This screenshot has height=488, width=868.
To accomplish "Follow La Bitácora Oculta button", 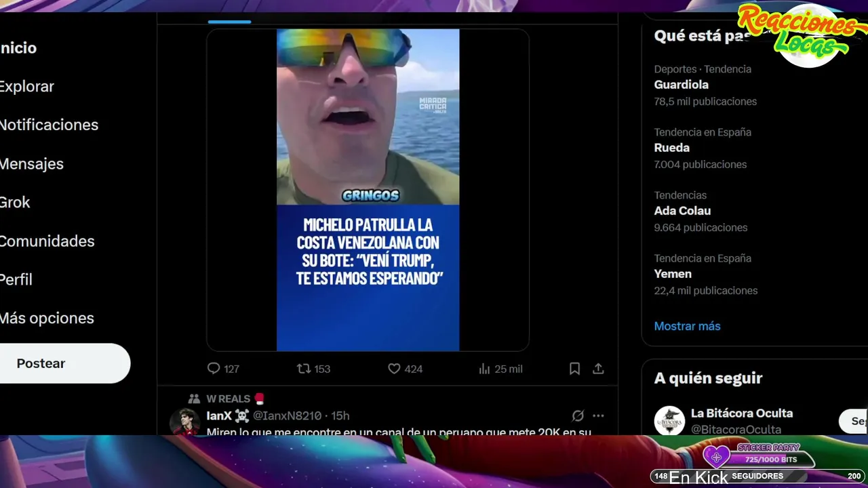I will 854,421.
